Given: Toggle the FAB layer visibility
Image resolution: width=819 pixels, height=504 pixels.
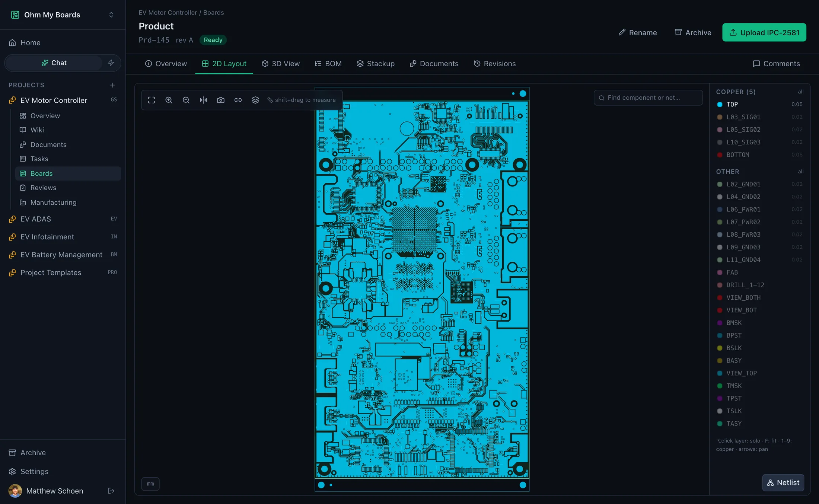Looking at the screenshot, I should pos(759,272).
